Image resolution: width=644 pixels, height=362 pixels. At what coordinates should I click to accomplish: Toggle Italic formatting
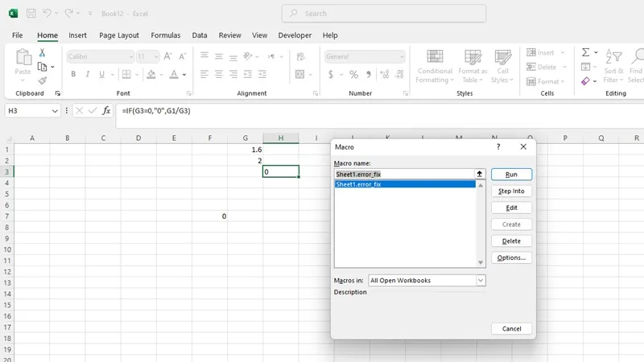88,74
